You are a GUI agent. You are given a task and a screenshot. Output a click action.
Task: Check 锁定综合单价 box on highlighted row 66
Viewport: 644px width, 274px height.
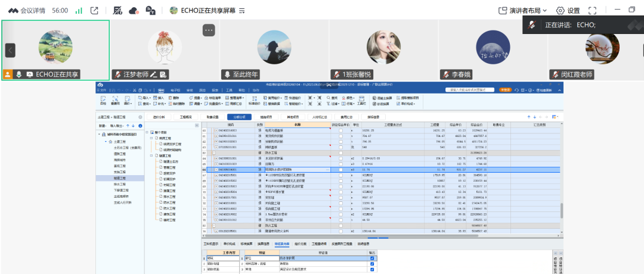click(340, 170)
